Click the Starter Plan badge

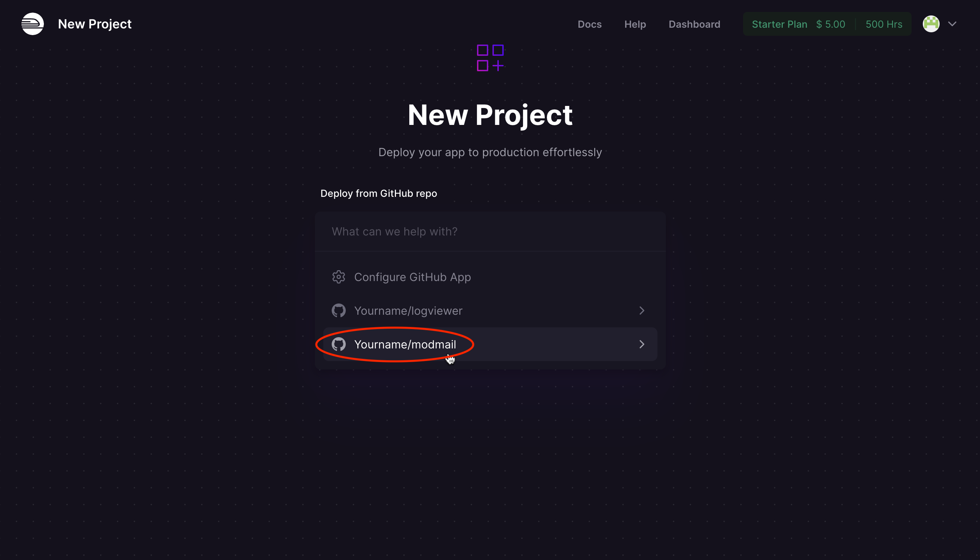[779, 24]
